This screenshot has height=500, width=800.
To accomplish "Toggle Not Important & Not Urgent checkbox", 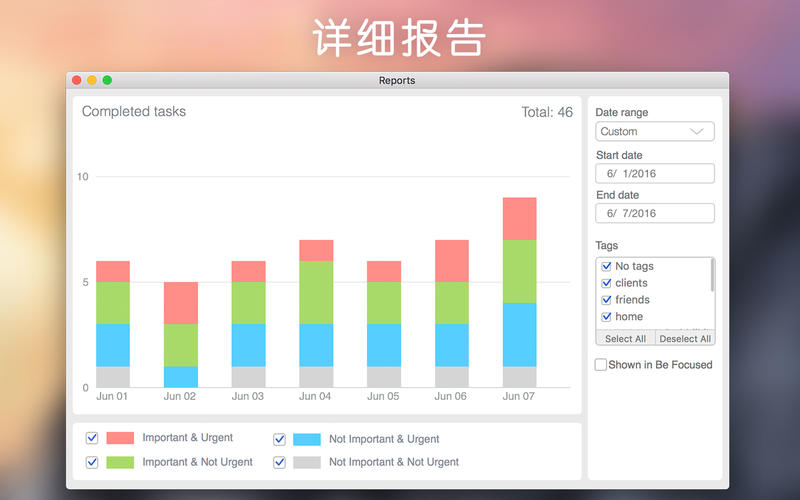I will [279, 462].
